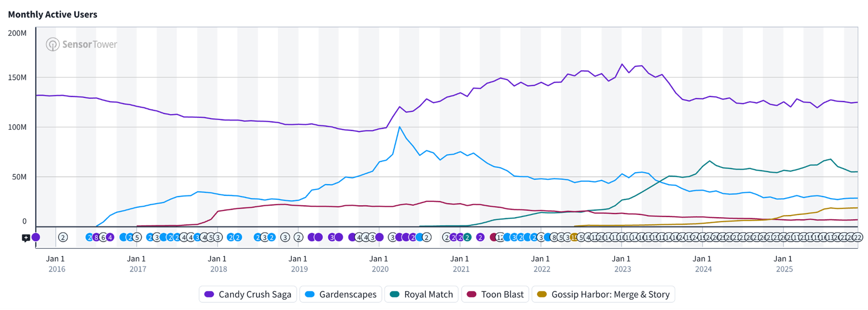Toggle Royal Match legend item
The width and height of the screenshot is (868, 310).
point(422,294)
